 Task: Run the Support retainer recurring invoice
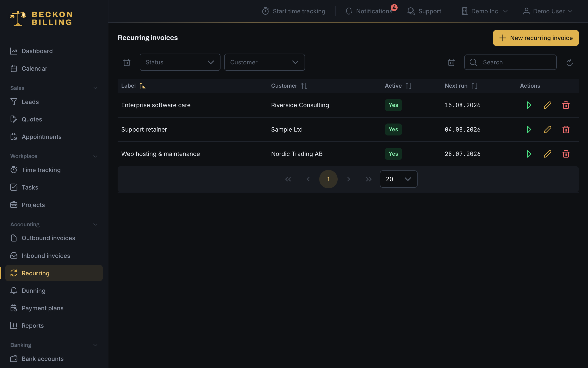pos(529,129)
